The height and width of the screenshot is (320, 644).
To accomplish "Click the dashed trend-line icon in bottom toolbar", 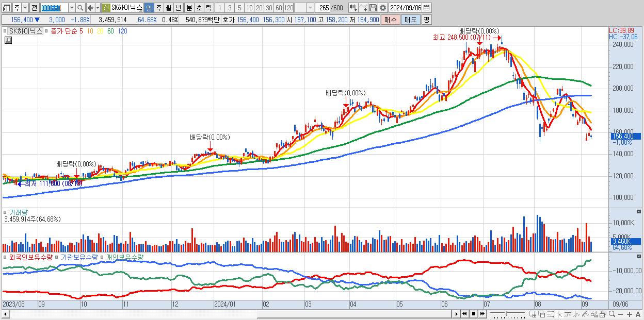I will 551,314.
